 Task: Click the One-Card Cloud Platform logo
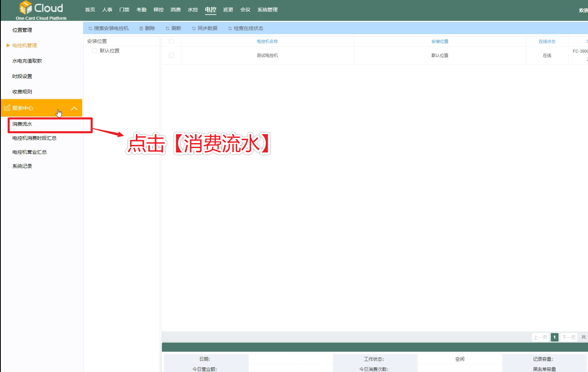point(41,10)
